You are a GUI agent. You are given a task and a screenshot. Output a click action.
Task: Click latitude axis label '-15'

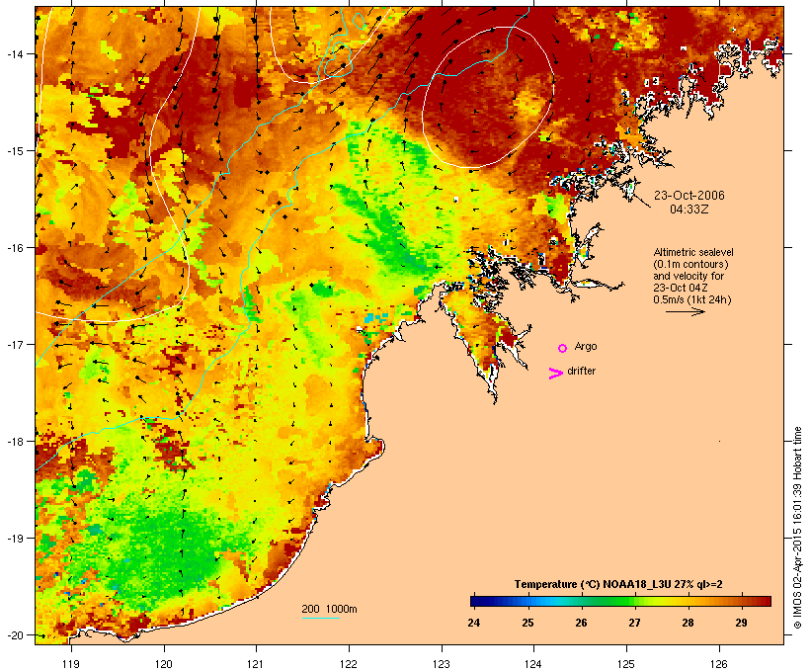pyautogui.click(x=14, y=150)
